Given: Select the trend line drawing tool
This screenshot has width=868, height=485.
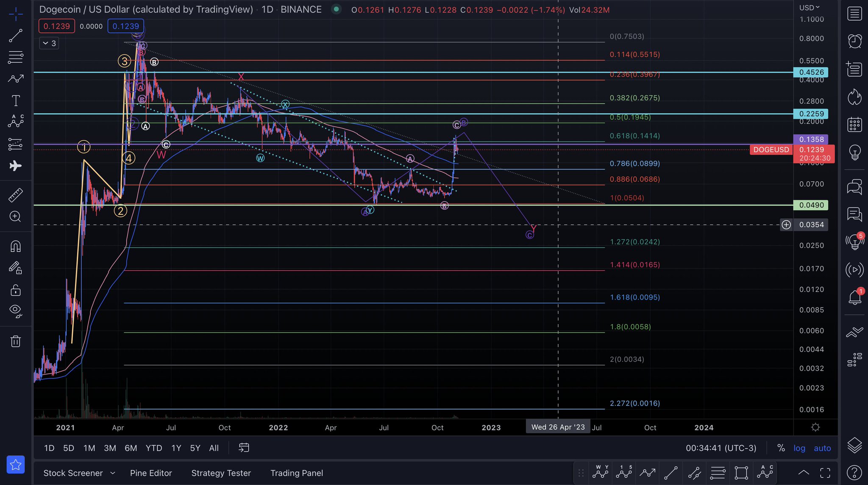Looking at the screenshot, I should point(16,36).
